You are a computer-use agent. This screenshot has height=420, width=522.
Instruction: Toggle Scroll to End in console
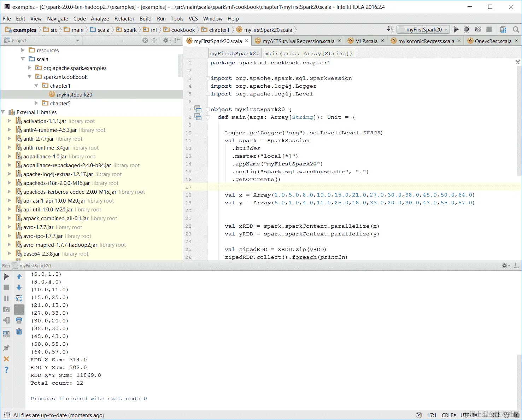pyautogui.click(x=19, y=309)
